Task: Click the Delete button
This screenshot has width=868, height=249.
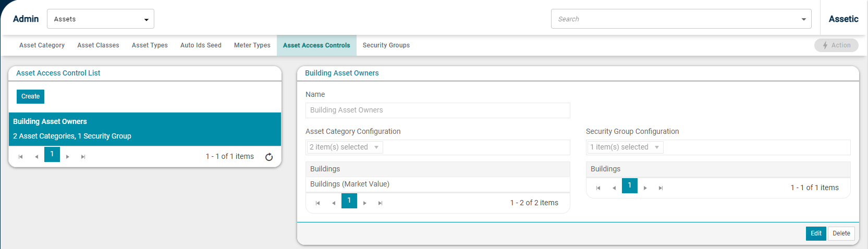Action: click(x=841, y=233)
